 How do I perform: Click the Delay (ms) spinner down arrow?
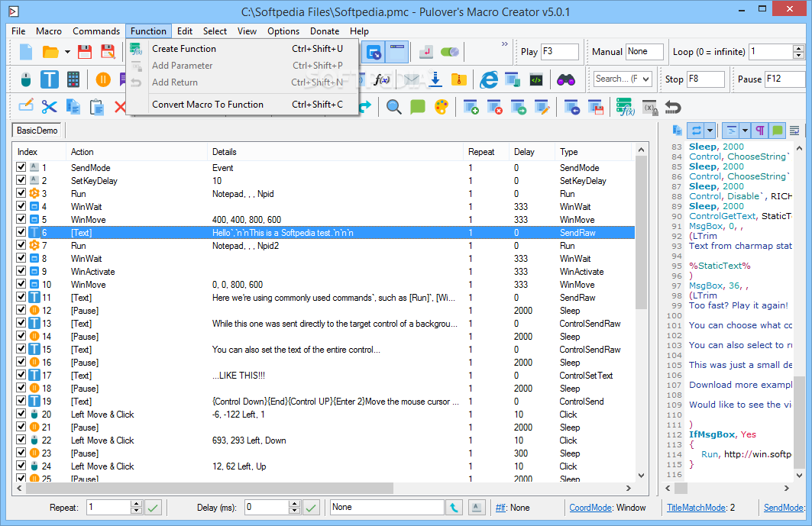(x=295, y=511)
